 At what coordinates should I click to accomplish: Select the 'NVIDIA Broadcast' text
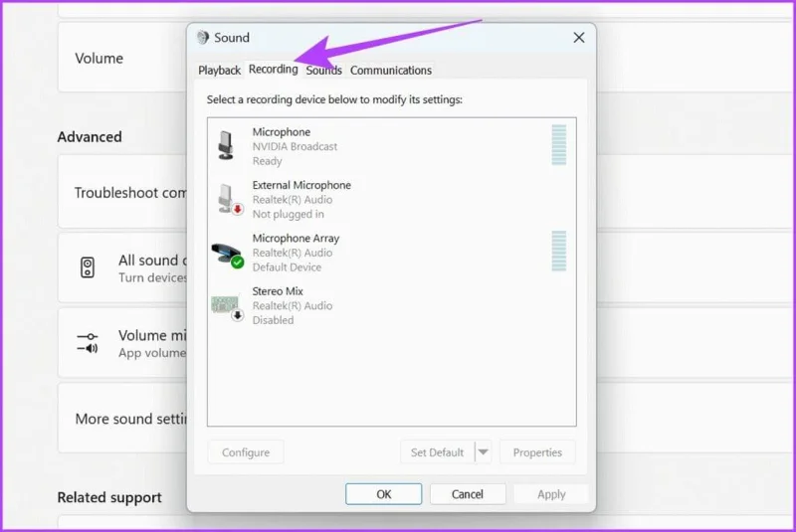[295, 146]
